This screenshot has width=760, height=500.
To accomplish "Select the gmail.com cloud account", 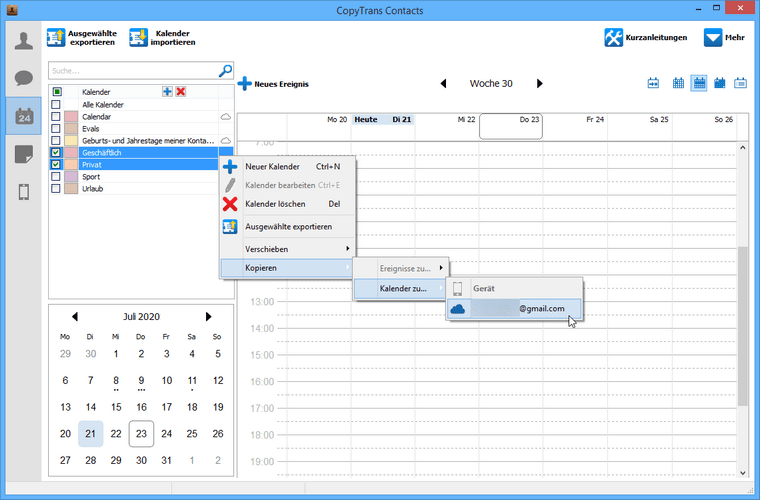I will point(514,309).
